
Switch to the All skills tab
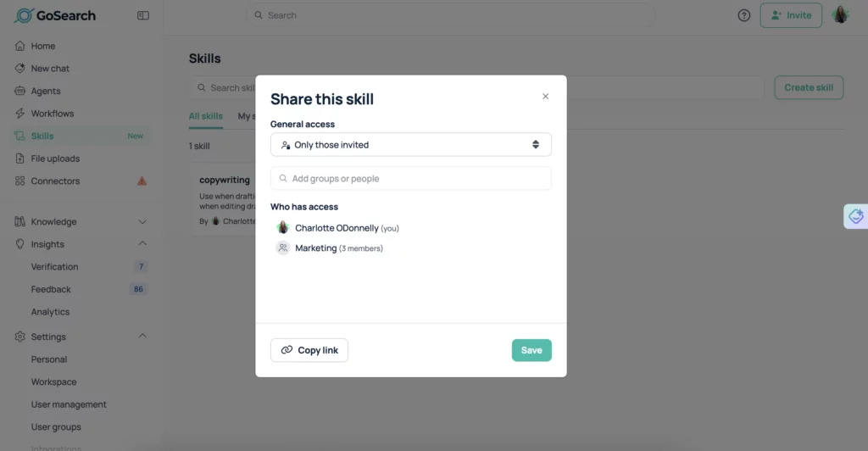tap(205, 116)
